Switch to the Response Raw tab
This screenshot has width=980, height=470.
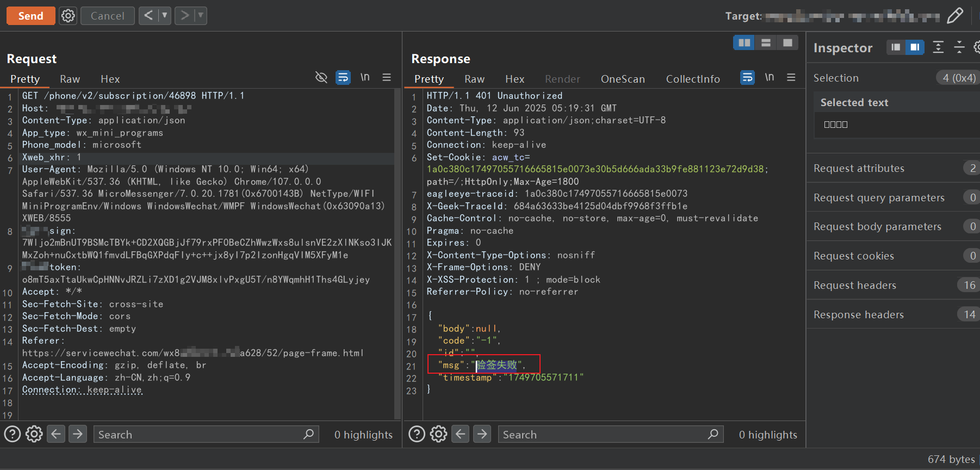point(474,79)
